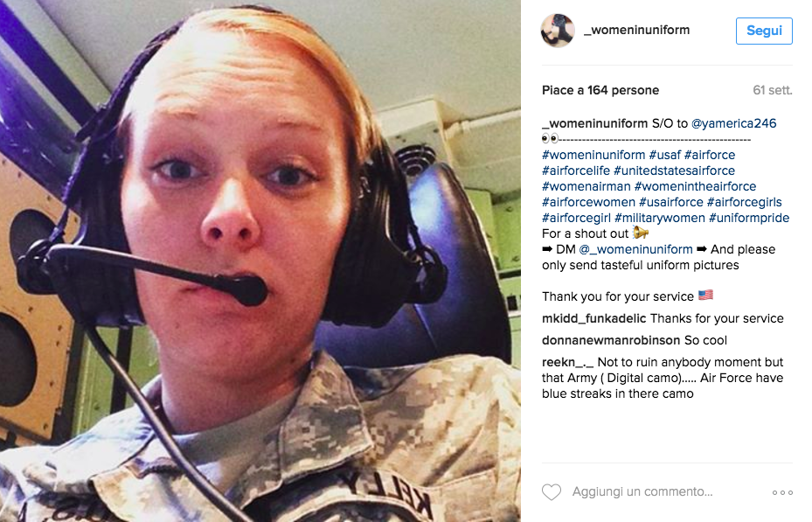812x522 pixels.
Task: Like the post with the heart icon
Action: pos(551,492)
